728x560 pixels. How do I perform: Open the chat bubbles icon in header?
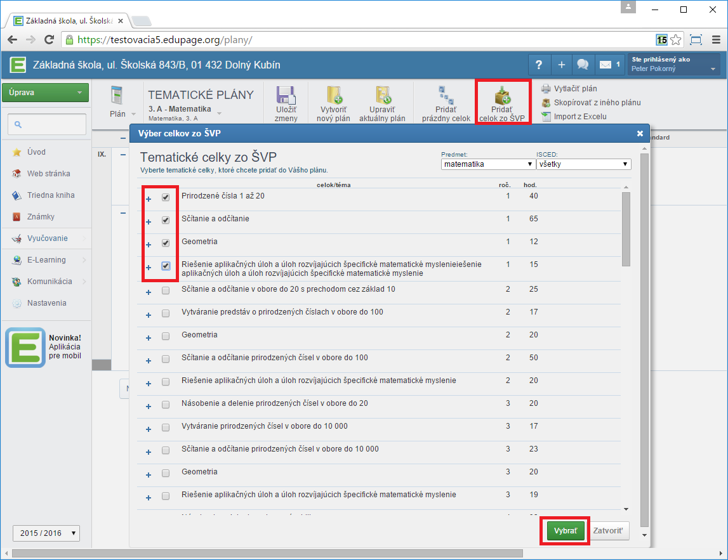(x=582, y=65)
